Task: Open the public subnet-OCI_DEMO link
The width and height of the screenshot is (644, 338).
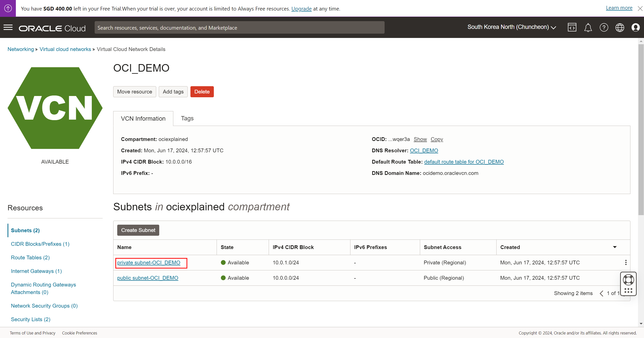Action: (x=148, y=278)
